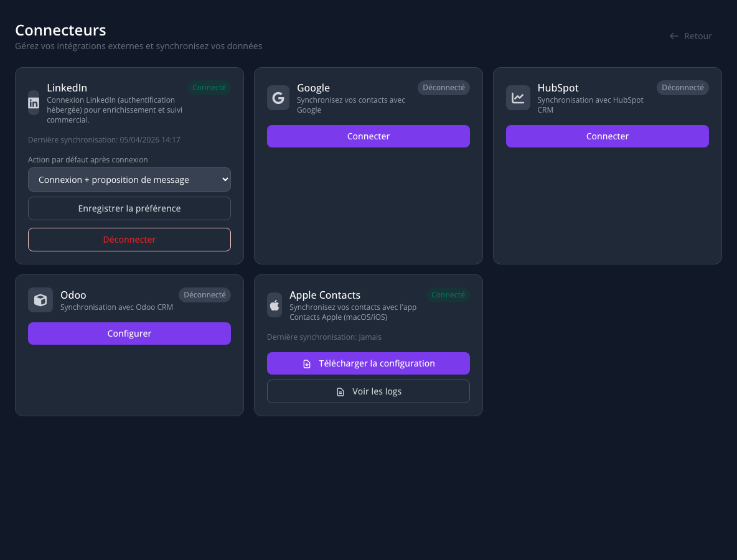Click the download icon in Télécharger button
The width and height of the screenshot is (737, 560).
point(307,363)
